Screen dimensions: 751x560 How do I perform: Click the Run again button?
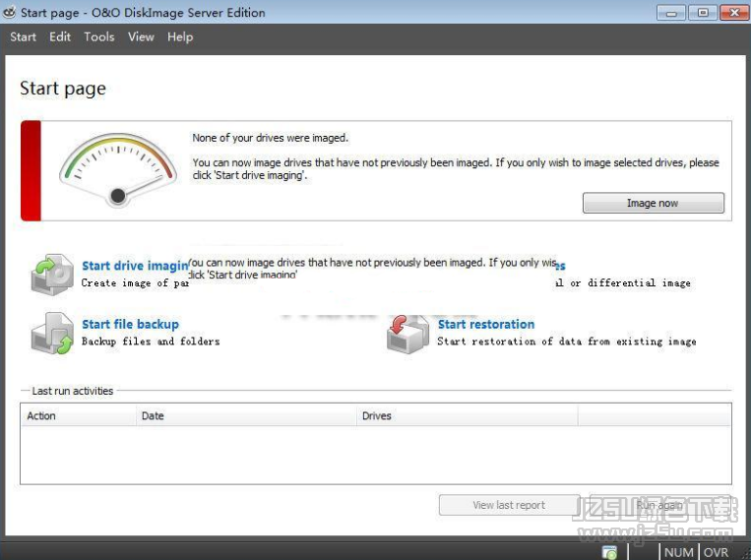(660, 505)
